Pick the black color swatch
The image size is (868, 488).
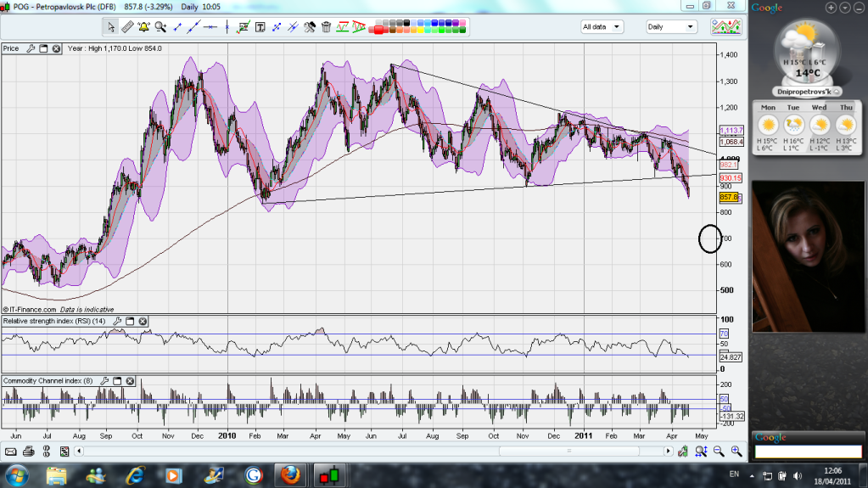406,23
